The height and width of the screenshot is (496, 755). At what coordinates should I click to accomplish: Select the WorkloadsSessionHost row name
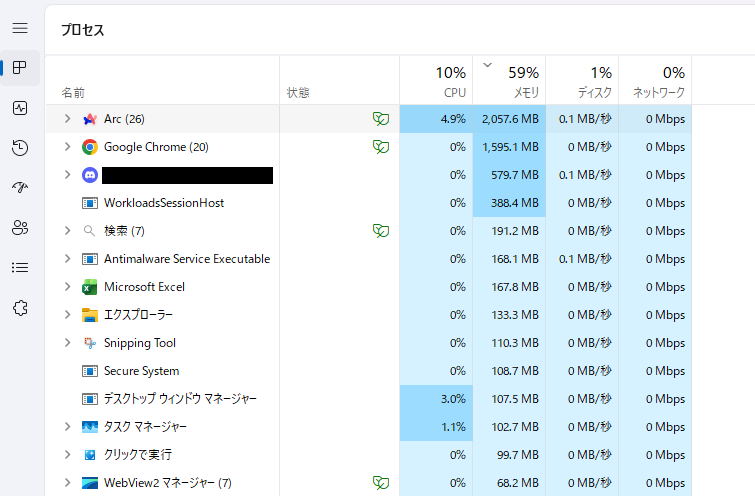pyautogui.click(x=164, y=203)
